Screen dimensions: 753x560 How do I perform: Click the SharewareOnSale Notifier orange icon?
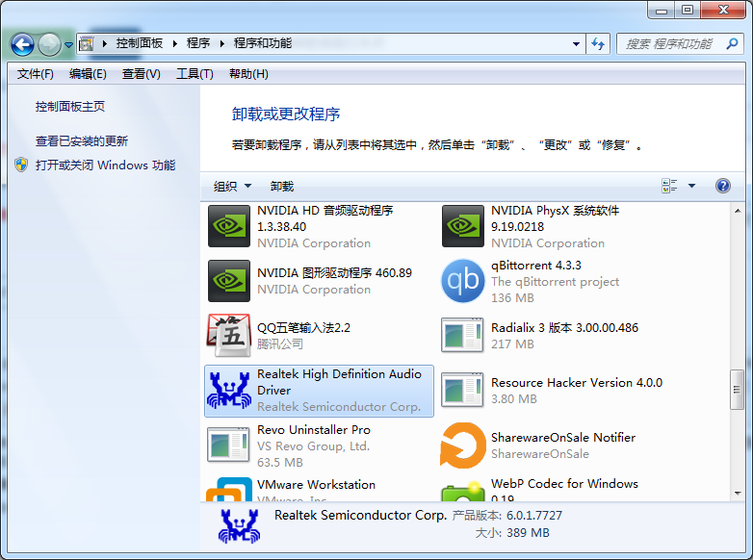(462, 445)
